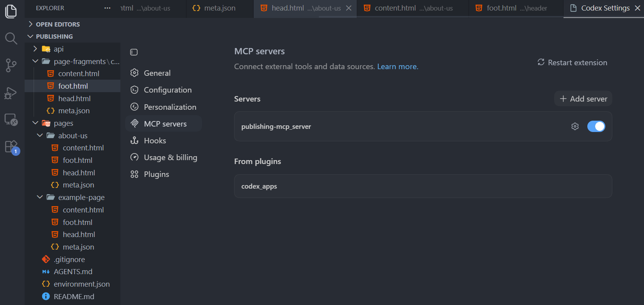This screenshot has height=305, width=644.
Task: Click the git icon of .gitignore file
Action: (x=46, y=259)
